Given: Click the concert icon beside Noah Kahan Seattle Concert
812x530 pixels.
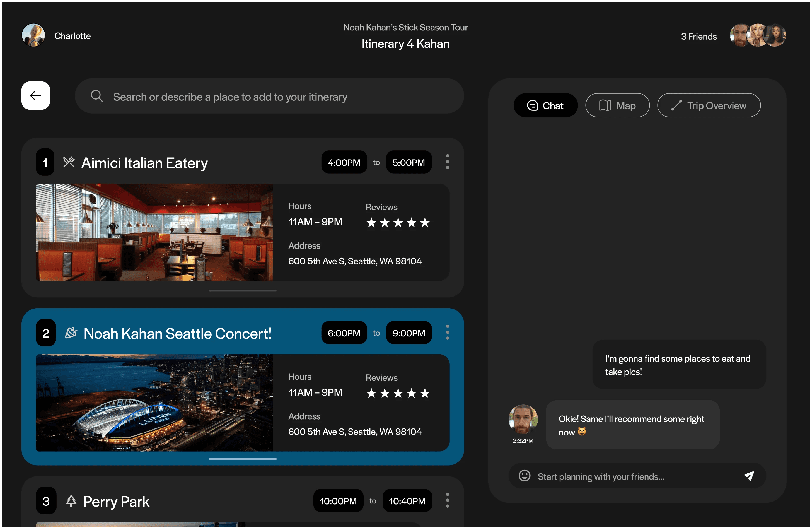Looking at the screenshot, I should click(x=71, y=333).
